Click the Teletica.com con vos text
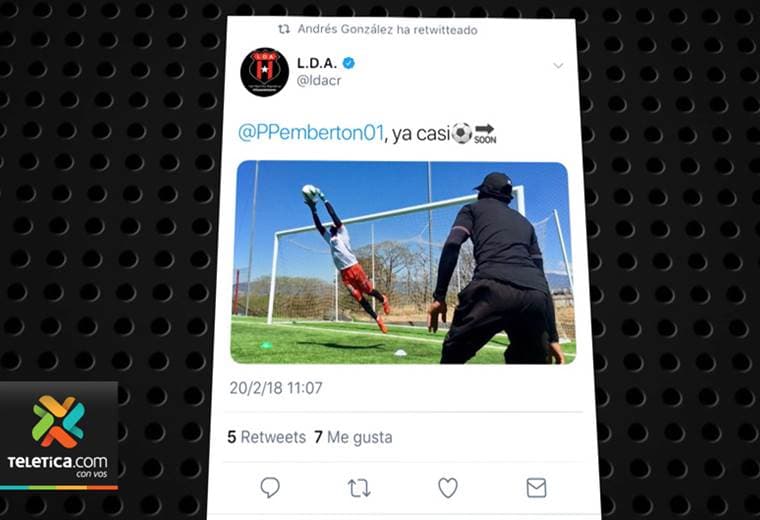The width and height of the screenshot is (760, 520). pos(58,465)
